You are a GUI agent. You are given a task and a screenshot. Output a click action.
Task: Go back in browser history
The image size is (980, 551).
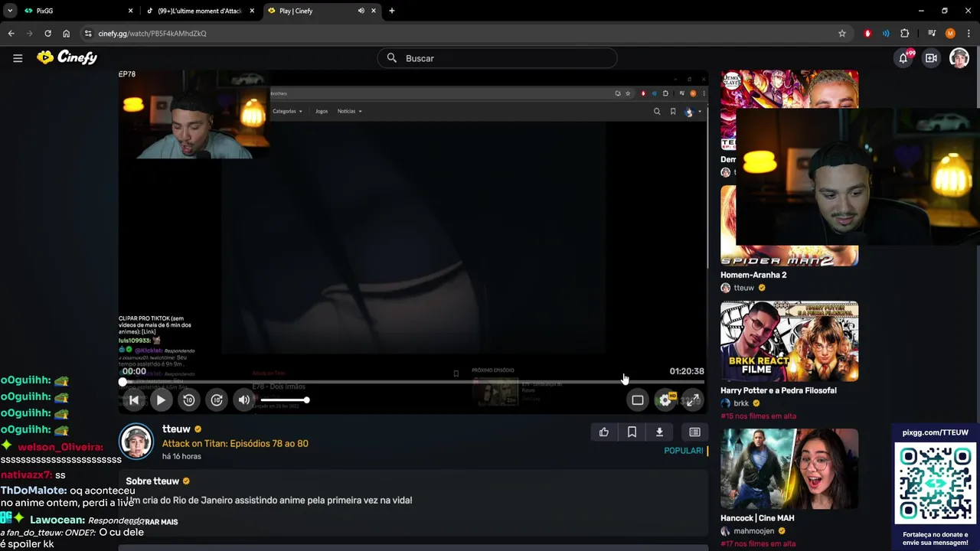point(11,34)
